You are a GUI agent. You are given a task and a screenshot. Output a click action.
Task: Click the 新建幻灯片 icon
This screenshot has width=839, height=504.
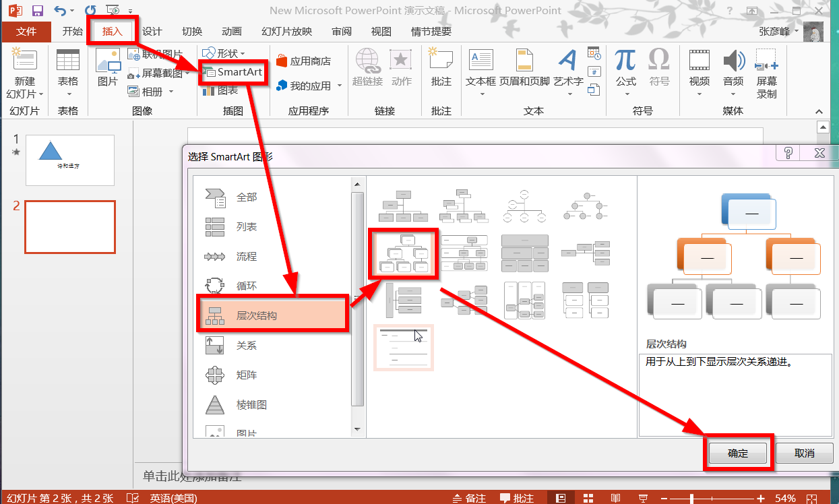click(x=25, y=59)
